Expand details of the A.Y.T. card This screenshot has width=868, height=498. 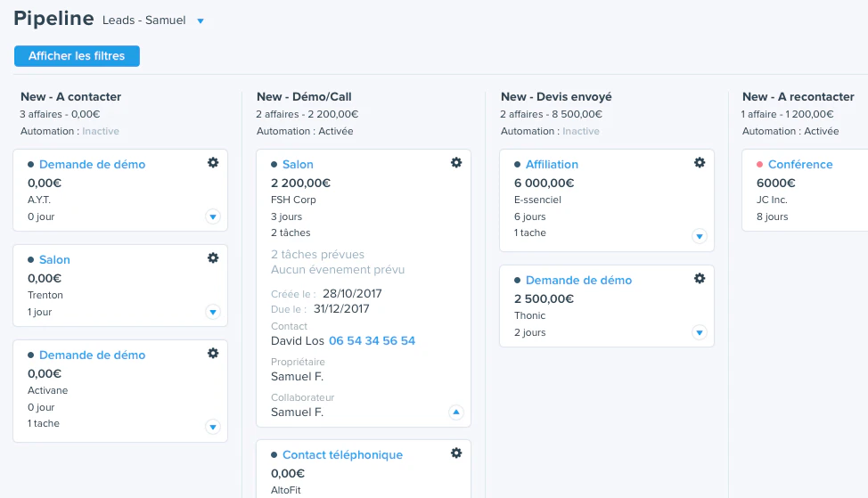tap(213, 216)
